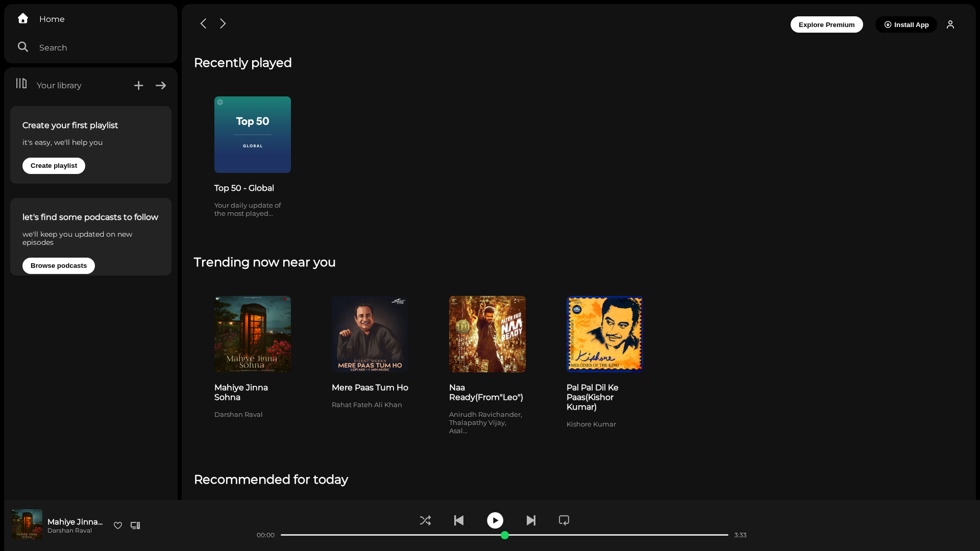This screenshot has width=980, height=551.
Task: Click 'Trending now near you' heading
Action: pyautogui.click(x=265, y=262)
